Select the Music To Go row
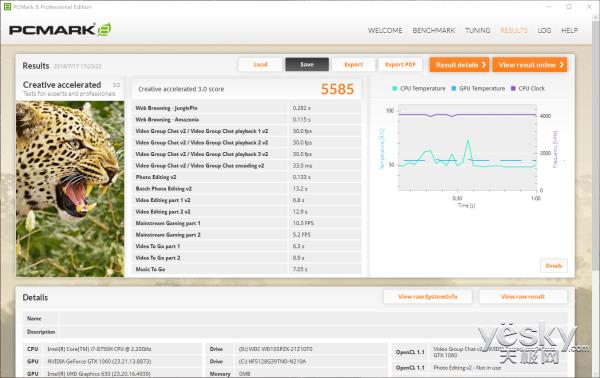This screenshot has width=600, height=378. click(x=246, y=269)
